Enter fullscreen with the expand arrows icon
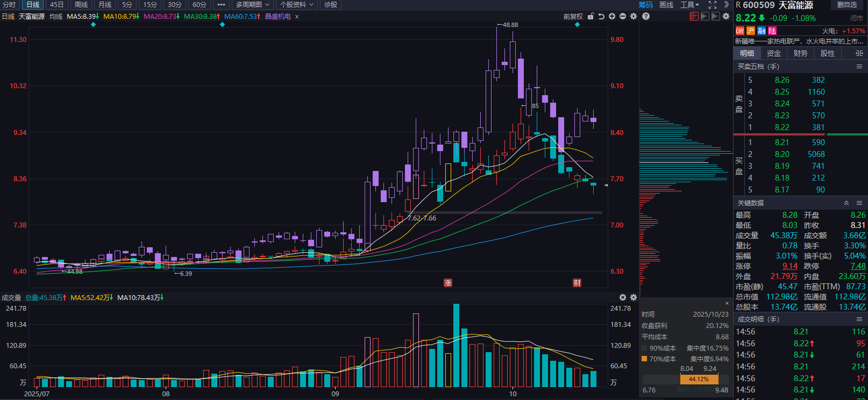 [x=713, y=5]
